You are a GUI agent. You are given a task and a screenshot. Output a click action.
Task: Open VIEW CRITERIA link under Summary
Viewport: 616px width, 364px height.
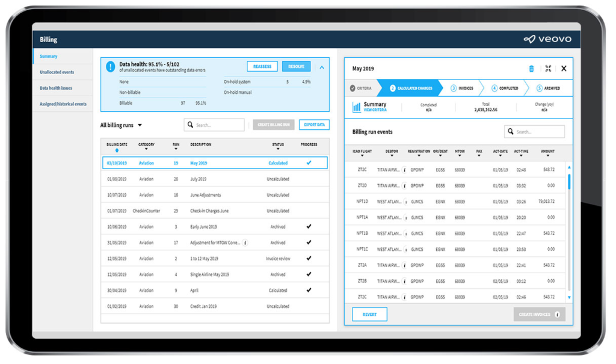[x=374, y=111]
